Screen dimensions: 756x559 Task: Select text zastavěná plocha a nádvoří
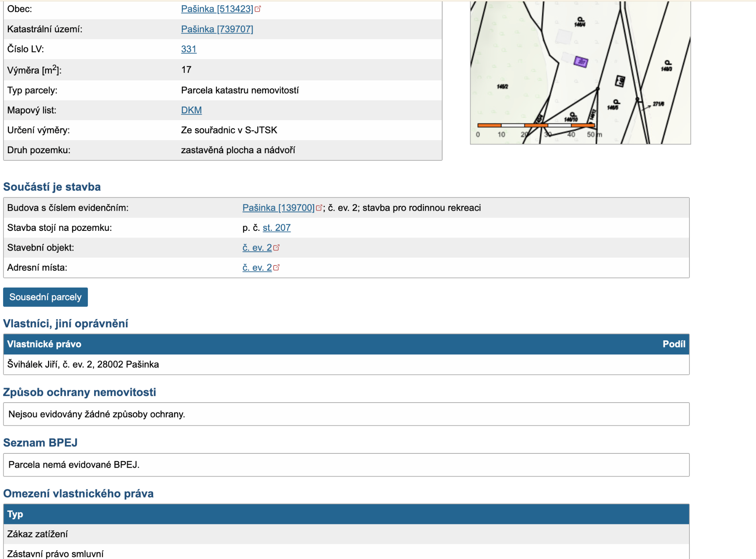click(x=238, y=150)
